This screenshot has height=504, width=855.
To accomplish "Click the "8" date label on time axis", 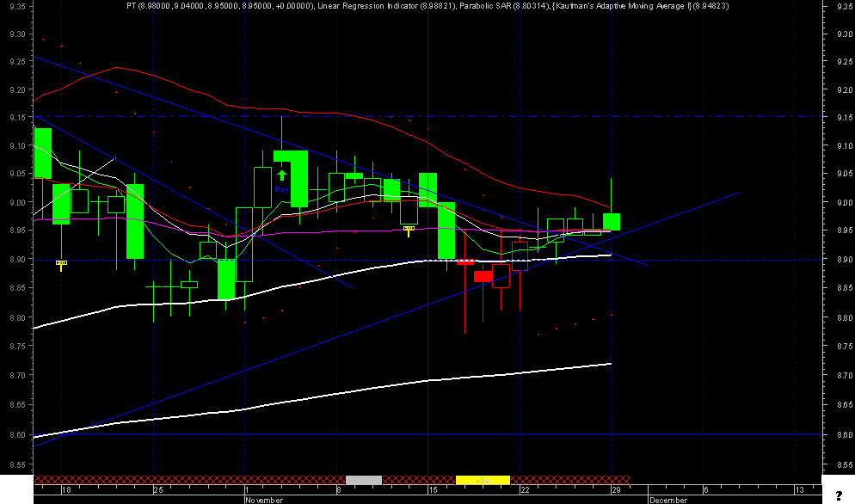I will tap(339, 490).
